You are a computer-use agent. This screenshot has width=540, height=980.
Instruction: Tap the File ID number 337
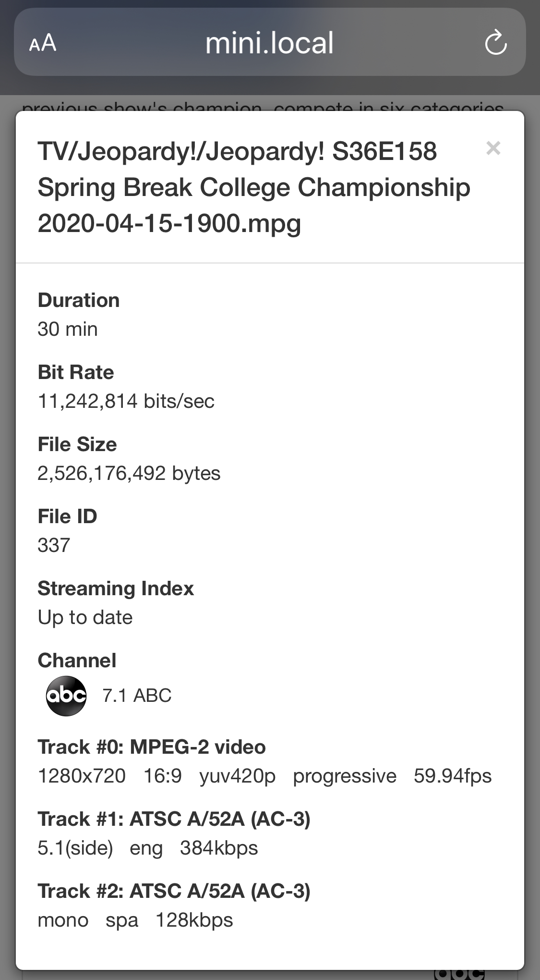(54, 545)
